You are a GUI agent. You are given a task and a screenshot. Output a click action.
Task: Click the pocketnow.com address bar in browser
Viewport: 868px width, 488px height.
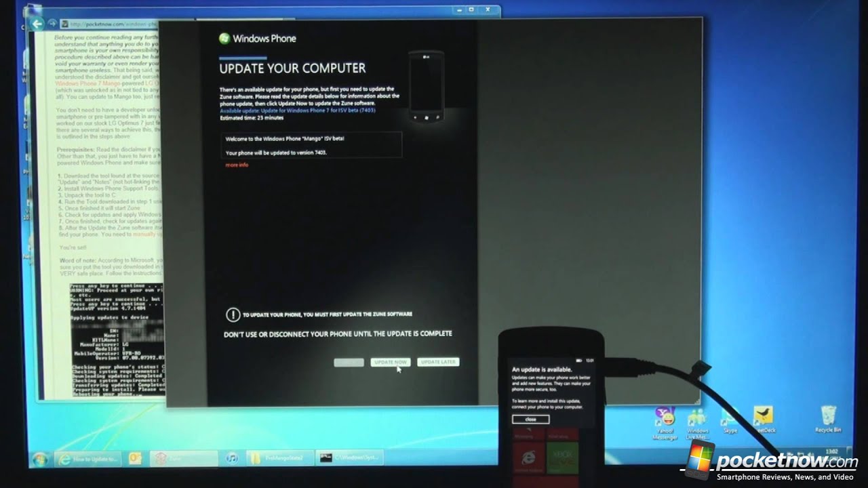(113, 24)
